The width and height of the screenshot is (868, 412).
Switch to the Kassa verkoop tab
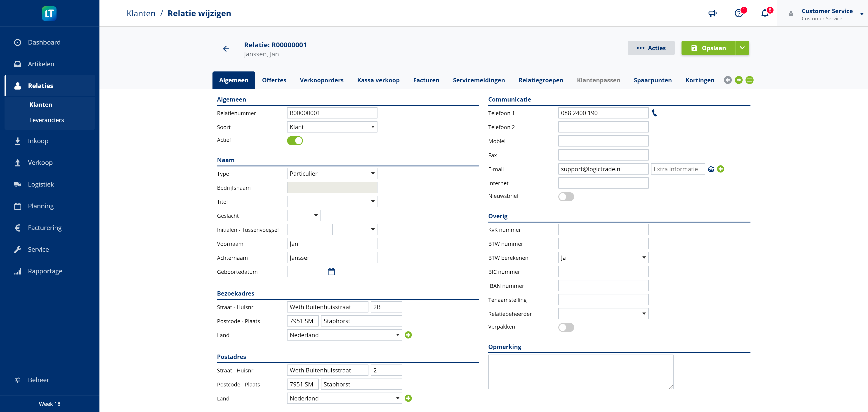pos(378,80)
